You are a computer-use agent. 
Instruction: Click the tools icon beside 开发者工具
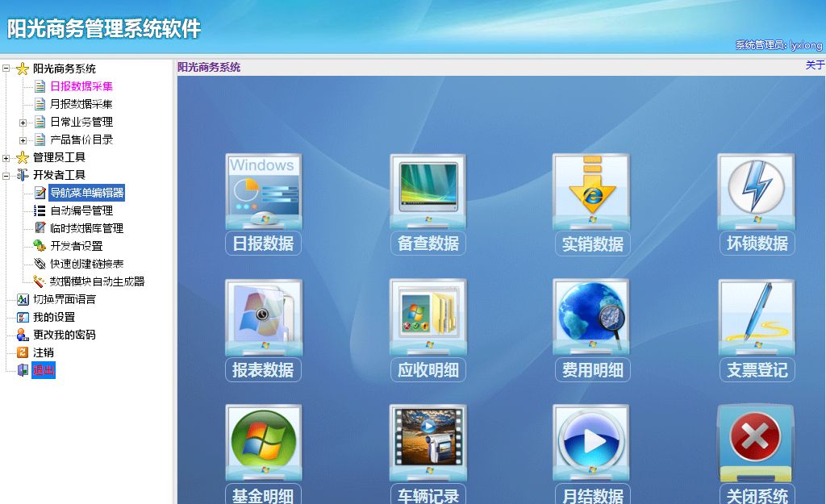23,175
